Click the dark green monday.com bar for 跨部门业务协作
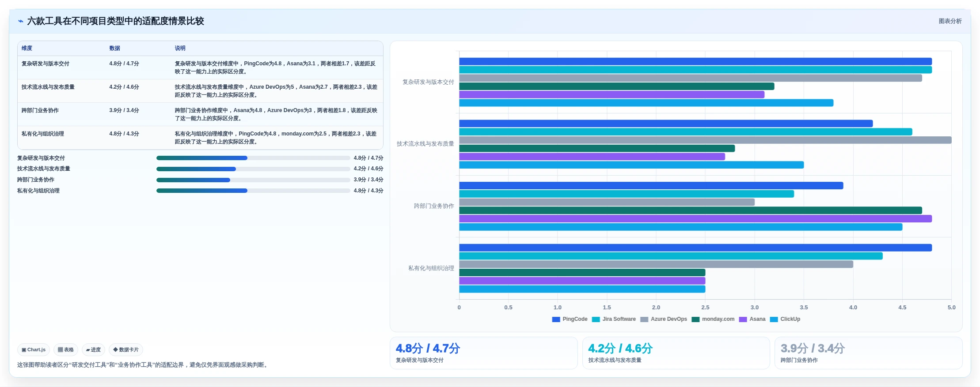The height and width of the screenshot is (387, 980). [691, 210]
